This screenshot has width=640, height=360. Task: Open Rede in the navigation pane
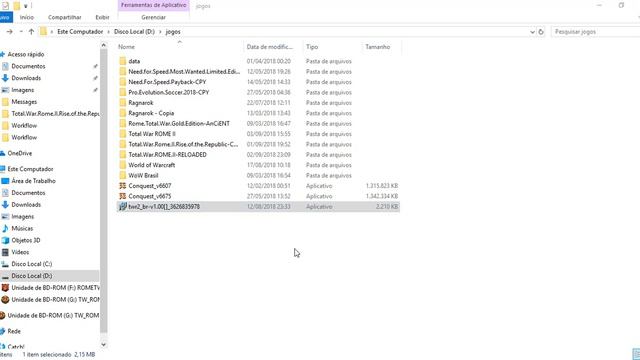(x=14, y=331)
